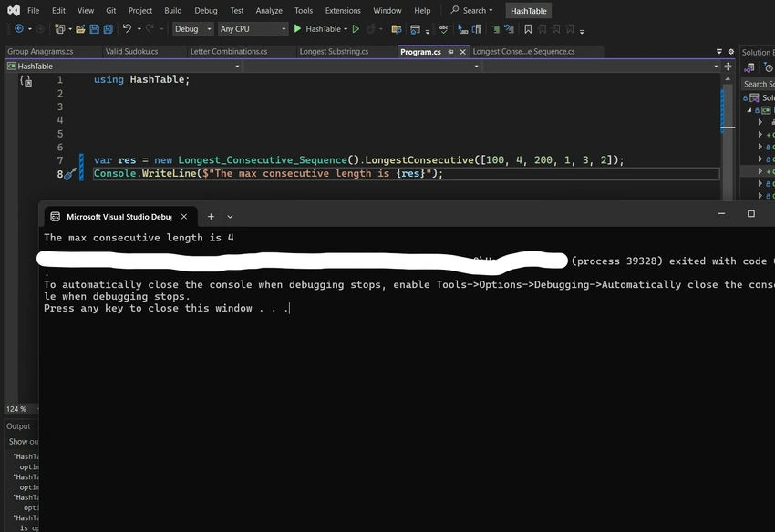This screenshot has width=775, height=532.
Task: Click the pin icon on Program.cs tab
Action: click(x=450, y=52)
